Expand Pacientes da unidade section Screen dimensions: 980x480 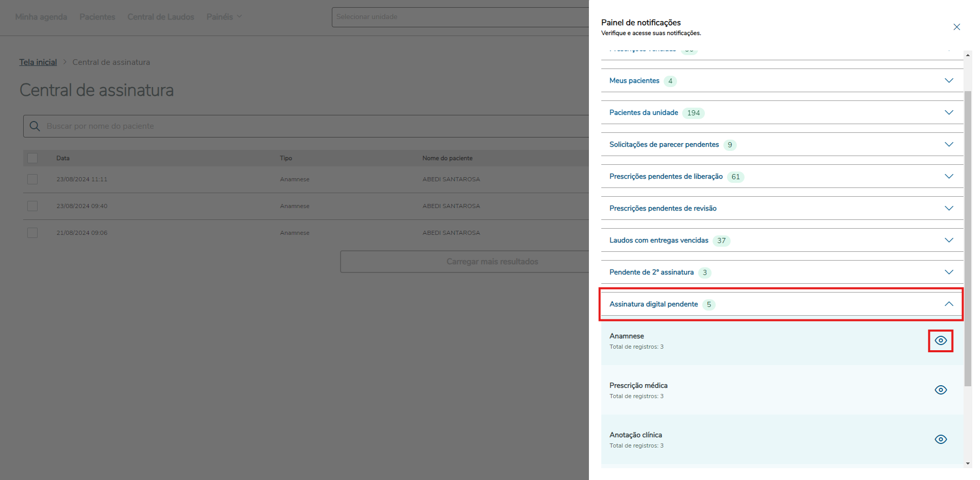coord(949,113)
